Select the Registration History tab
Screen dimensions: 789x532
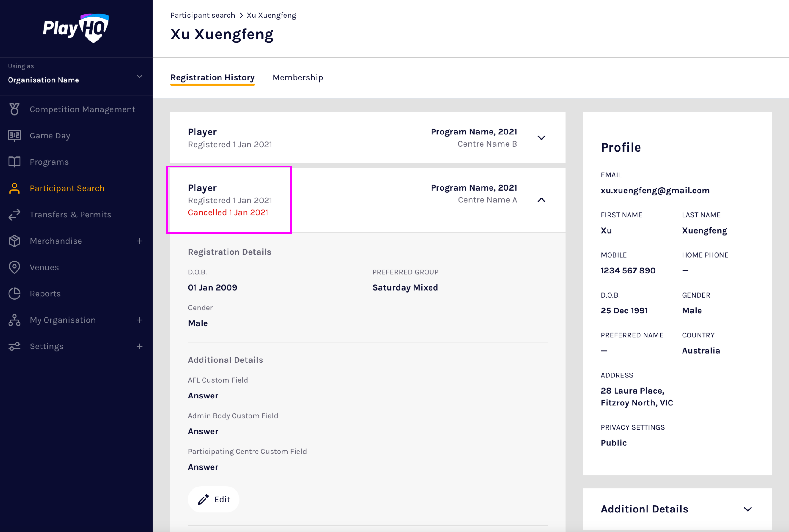point(213,78)
